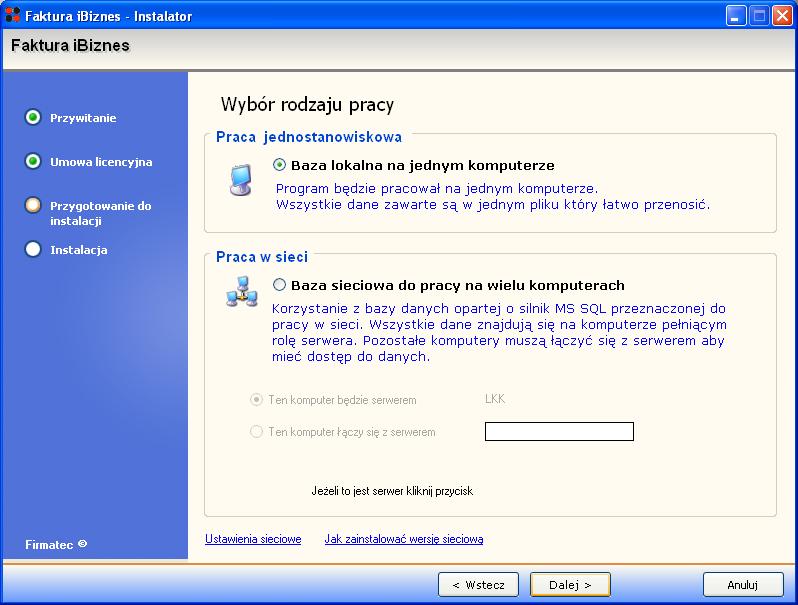The height and width of the screenshot is (605, 798).
Task: Click the Instalacja step label
Action: [x=79, y=250]
